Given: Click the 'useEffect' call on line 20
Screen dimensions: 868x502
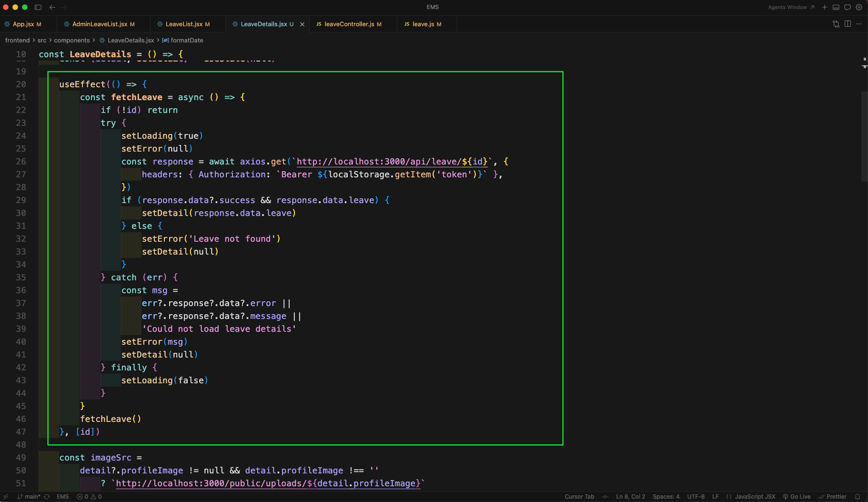Looking at the screenshot, I should point(82,84).
